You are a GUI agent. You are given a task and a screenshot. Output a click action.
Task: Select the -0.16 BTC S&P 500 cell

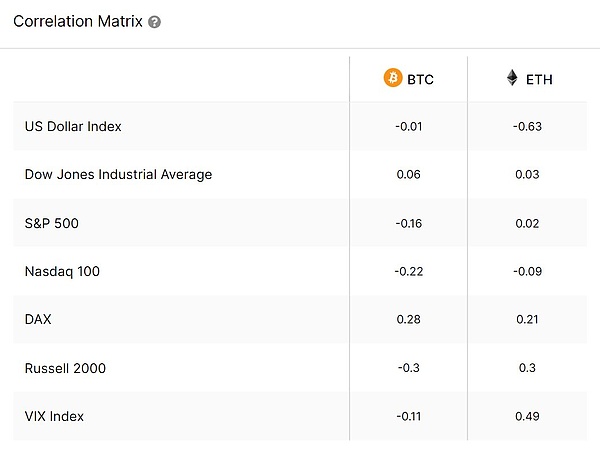pyautogui.click(x=408, y=223)
